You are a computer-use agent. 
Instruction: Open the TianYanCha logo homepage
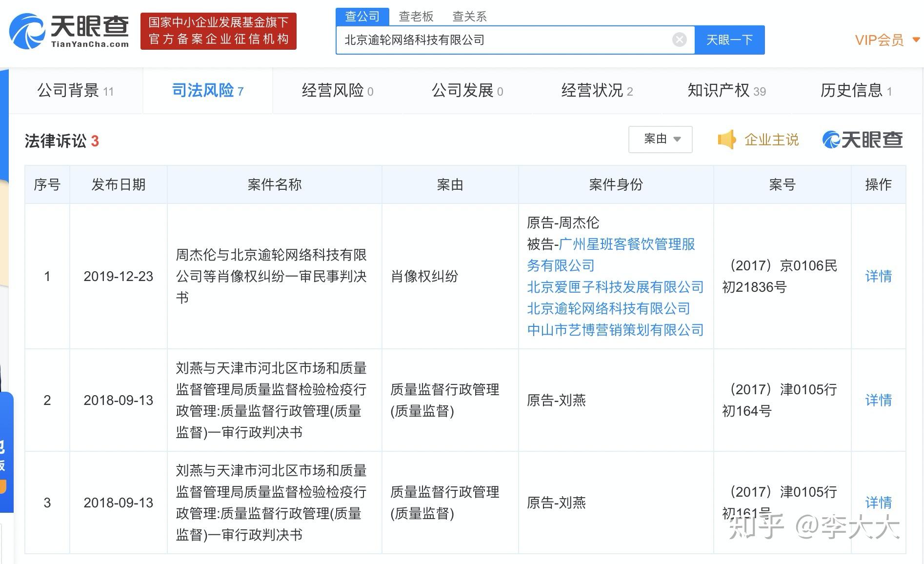(69, 31)
